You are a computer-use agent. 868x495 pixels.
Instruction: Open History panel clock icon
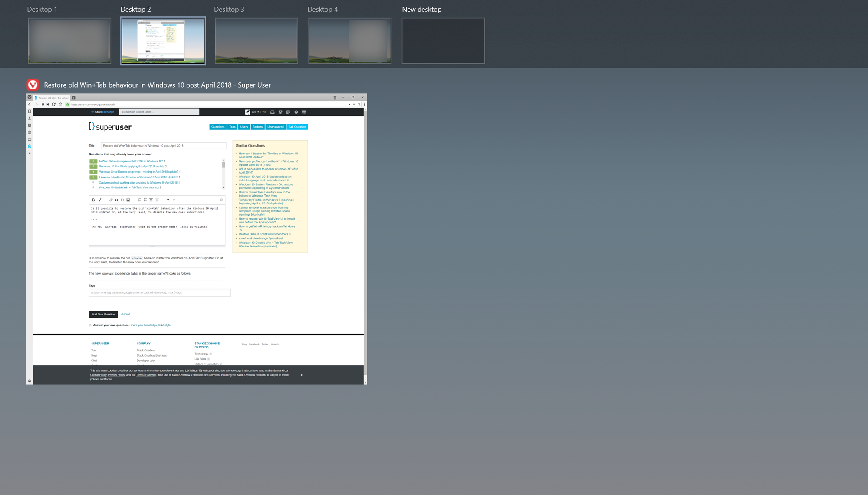tap(30, 132)
